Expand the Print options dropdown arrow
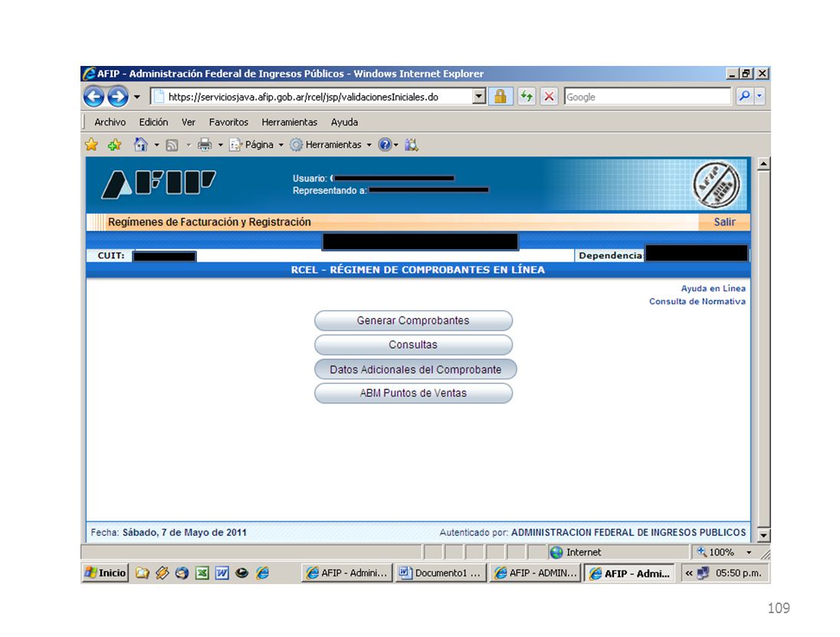Viewport: 840px width, 637px height. click(x=220, y=145)
